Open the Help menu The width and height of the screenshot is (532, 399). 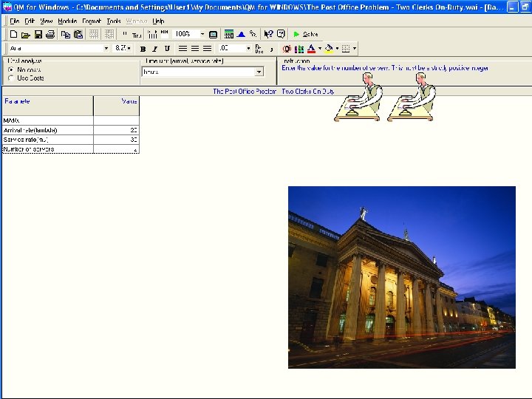coord(158,21)
